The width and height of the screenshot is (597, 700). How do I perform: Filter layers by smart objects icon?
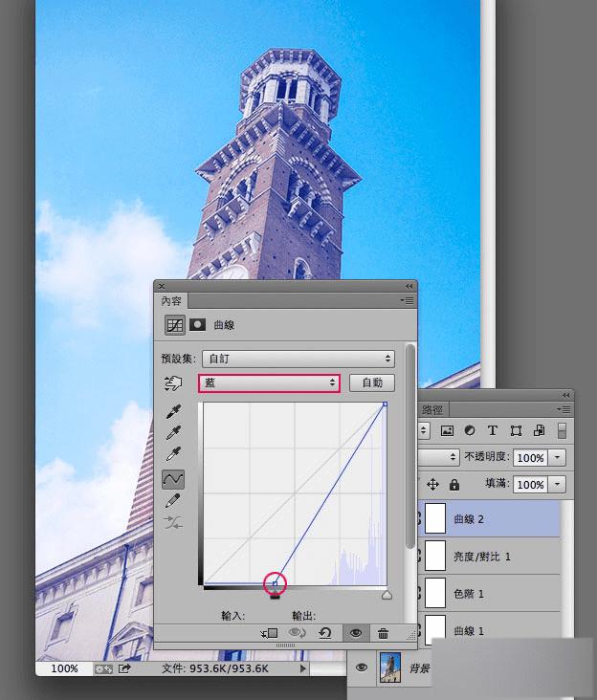pos(539,430)
